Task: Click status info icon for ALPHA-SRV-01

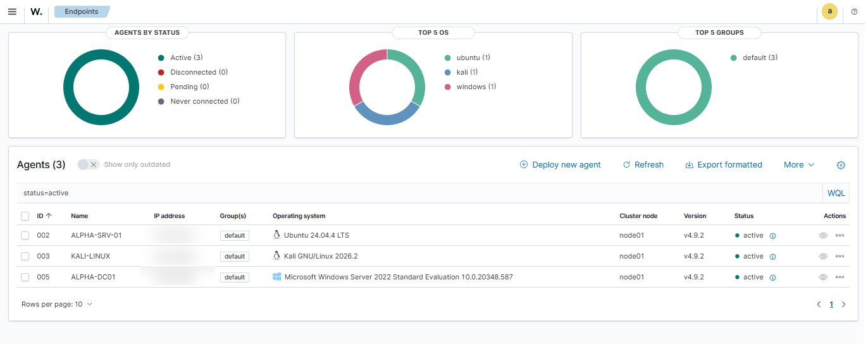Action: pyautogui.click(x=773, y=236)
